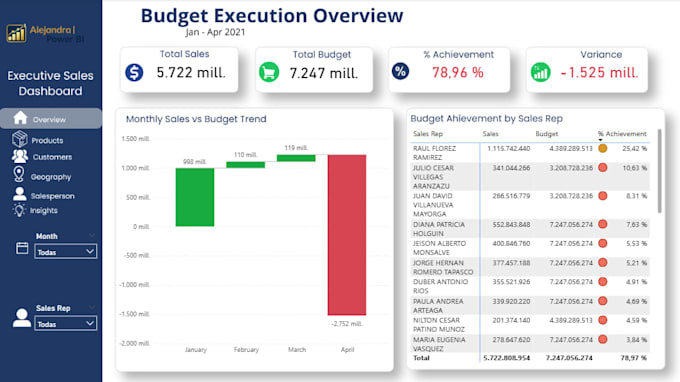This screenshot has width=680, height=382.
Task: Expand the Month slicer header chevron
Action: [92, 235]
